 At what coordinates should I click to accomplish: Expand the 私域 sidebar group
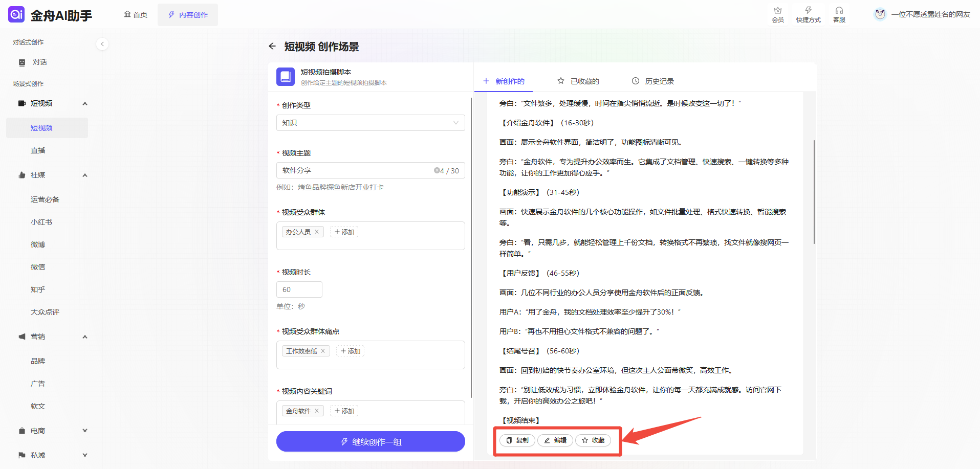click(85, 455)
